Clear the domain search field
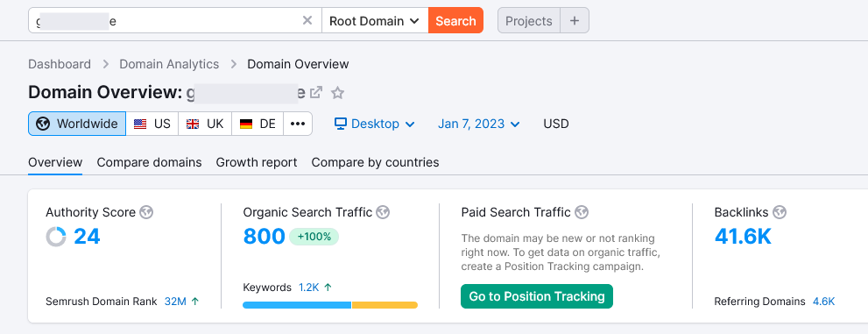 click(307, 21)
